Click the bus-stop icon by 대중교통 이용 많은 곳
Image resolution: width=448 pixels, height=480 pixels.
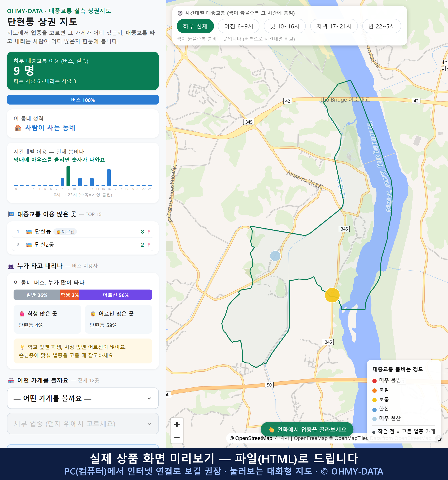pyautogui.click(x=11, y=214)
